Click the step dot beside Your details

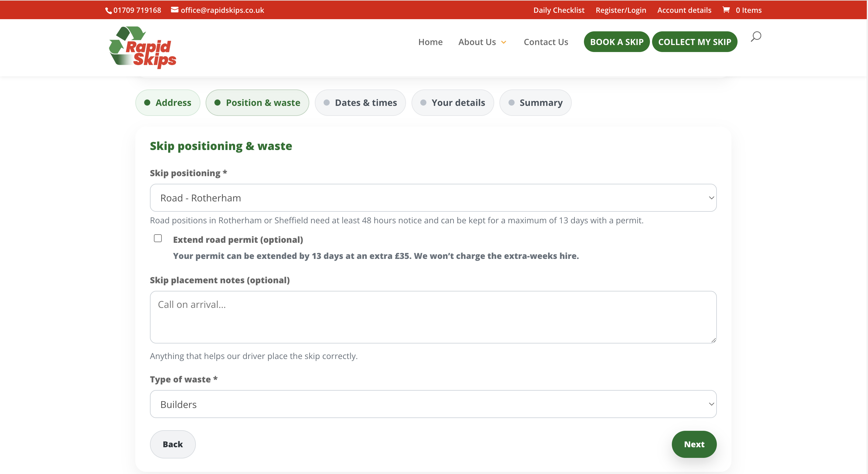point(423,103)
